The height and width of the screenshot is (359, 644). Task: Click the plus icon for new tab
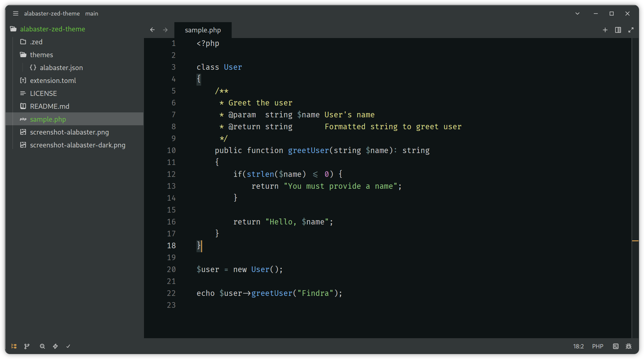(x=605, y=30)
